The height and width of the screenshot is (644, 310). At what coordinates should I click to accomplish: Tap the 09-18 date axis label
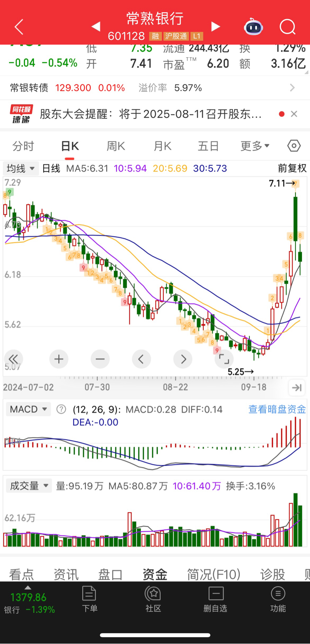point(253,387)
